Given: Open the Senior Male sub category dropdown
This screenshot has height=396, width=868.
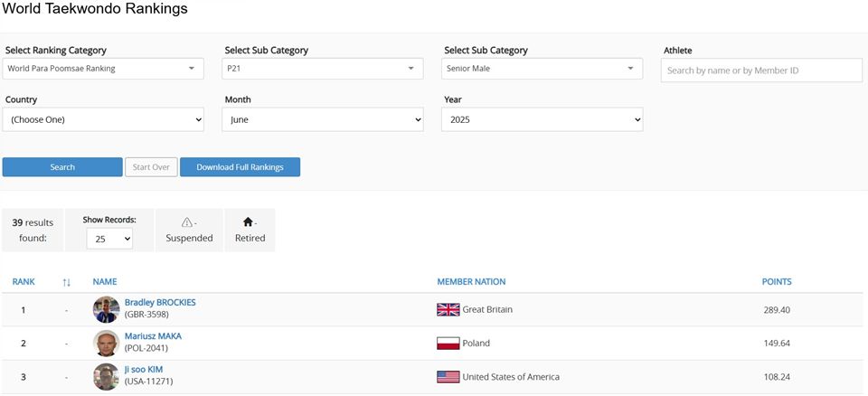Looking at the screenshot, I should (x=542, y=69).
